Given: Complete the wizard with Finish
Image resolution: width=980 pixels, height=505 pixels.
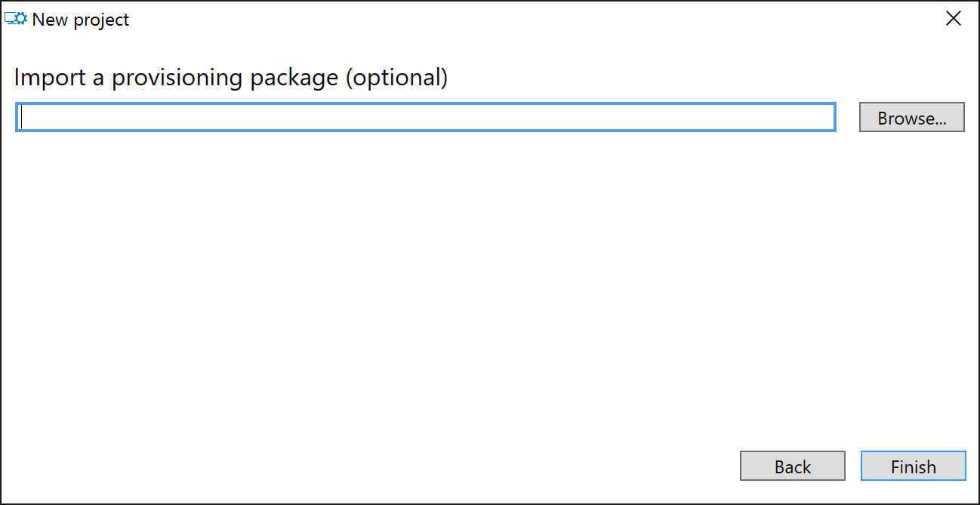Looking at the screenshot, I should coord(913,467).
